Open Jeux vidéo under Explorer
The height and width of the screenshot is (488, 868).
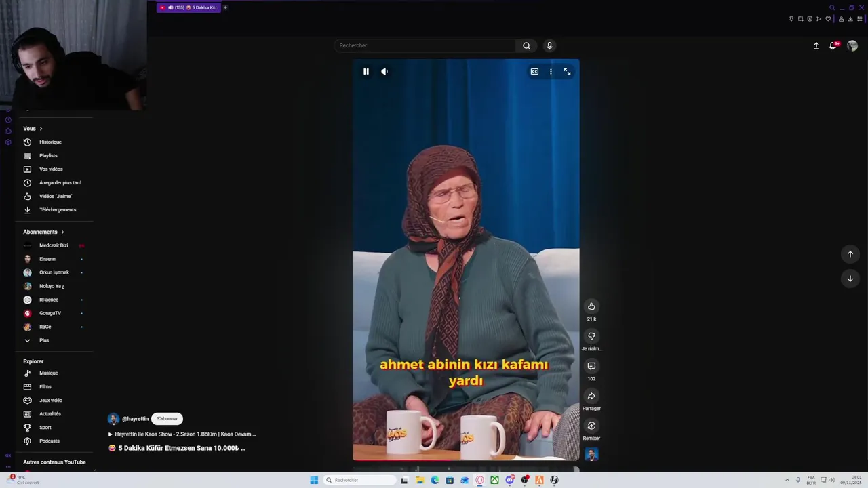tap(51, 401)
